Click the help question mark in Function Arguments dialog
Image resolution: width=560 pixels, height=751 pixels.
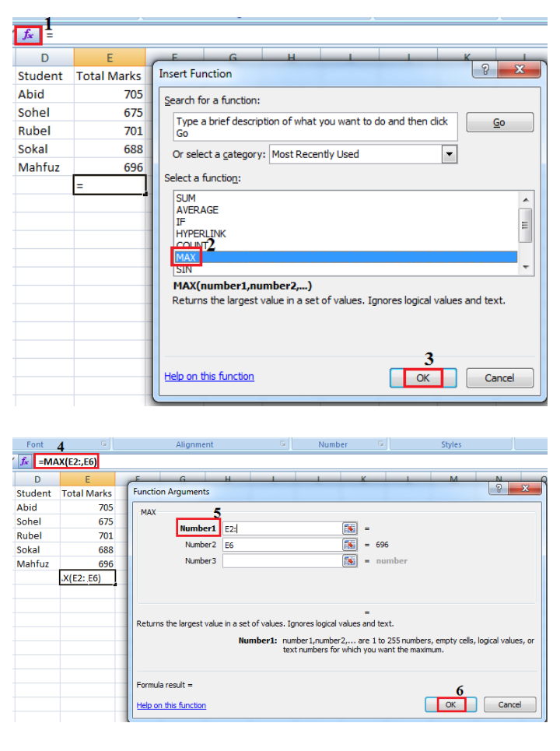(x=498, y=489)
